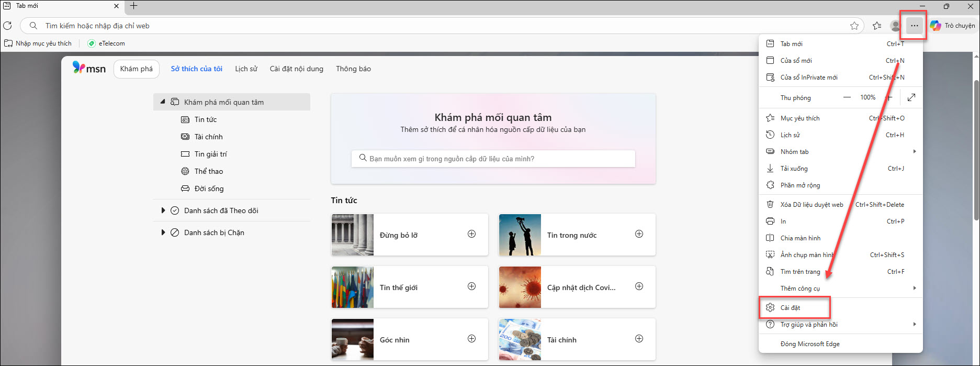Image resolution: width=980 pixels, height=366 pixels.
Task: Add Tin thế giới to interests
Action: point(471,286)
